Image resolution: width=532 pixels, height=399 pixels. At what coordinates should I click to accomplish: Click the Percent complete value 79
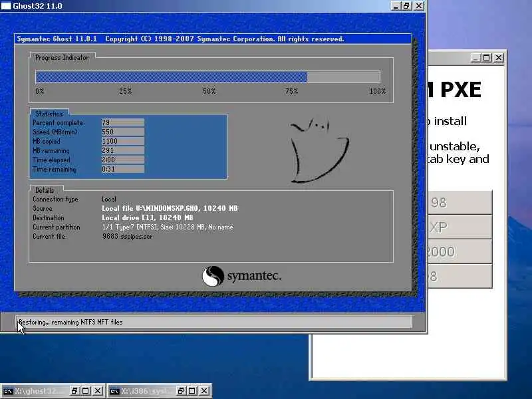click(x=123, y=122)
